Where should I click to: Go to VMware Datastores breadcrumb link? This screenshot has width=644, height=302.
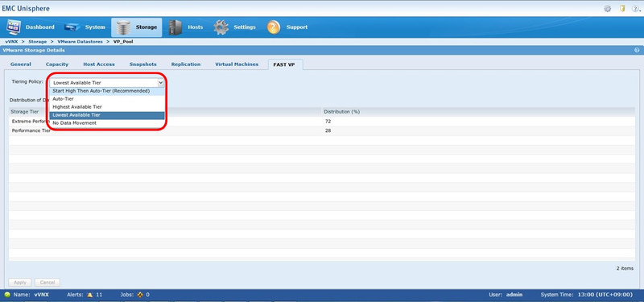pyautogui.click(x=80, y=42)
